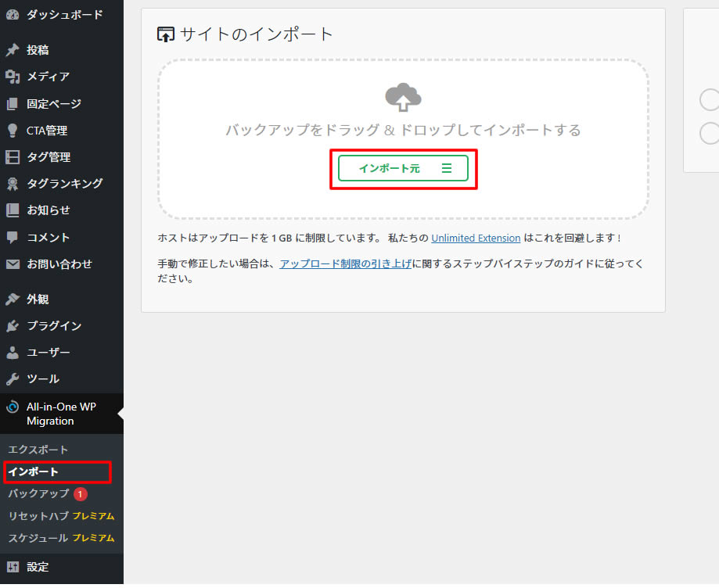Open コメント using its speech bubble icon
Viewport: 719px width, 588px height.
tap(13, 237)
